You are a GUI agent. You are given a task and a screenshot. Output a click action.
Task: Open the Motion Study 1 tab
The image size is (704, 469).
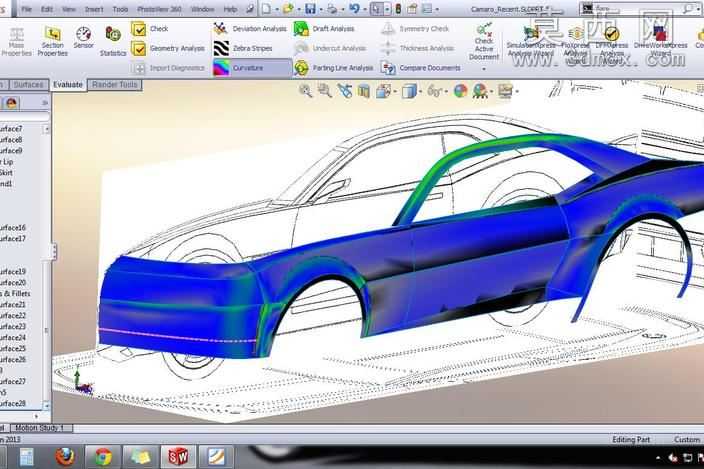40,428
